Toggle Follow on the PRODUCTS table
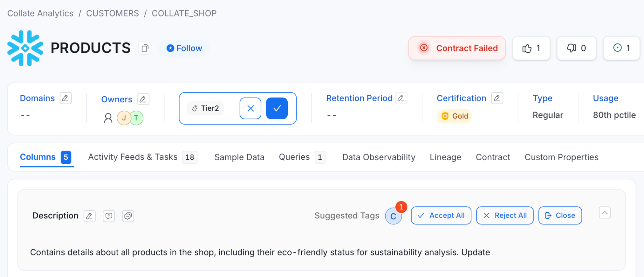 (x=184, y=48)
